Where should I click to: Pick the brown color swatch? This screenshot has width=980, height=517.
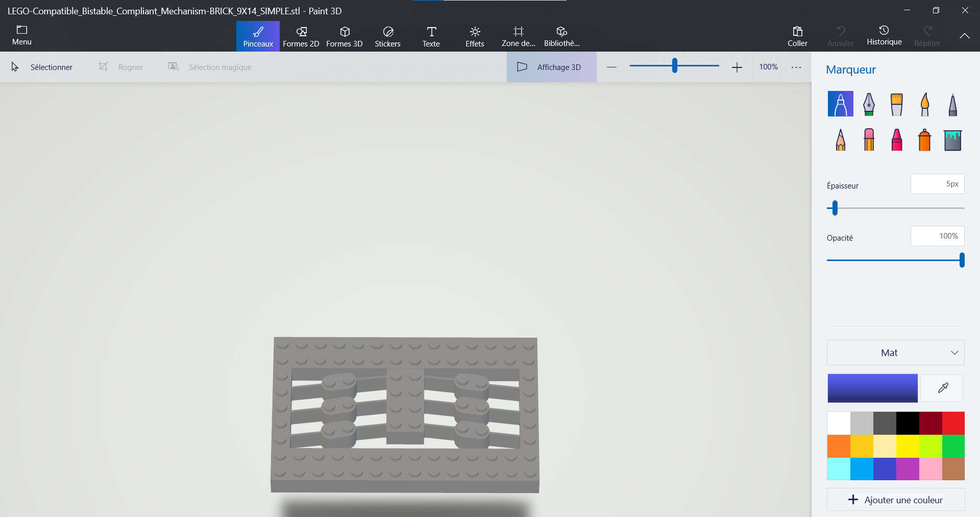953,469
